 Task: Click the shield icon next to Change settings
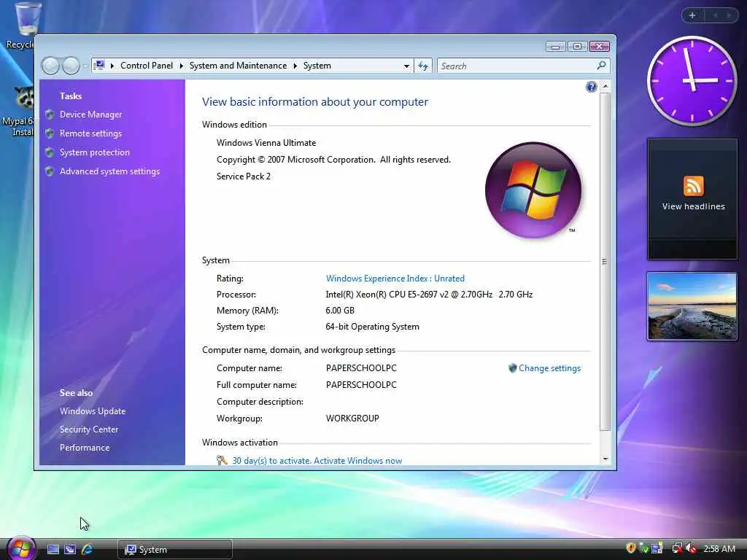point(513,368)
